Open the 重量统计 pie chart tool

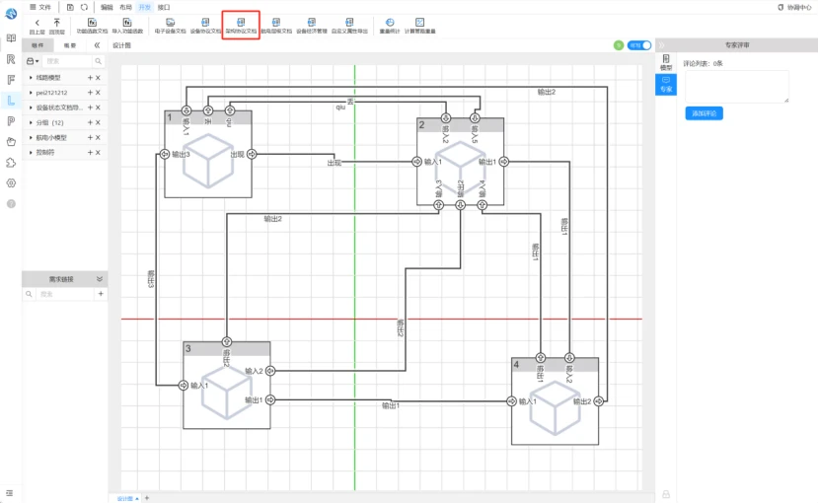[390, 23]
